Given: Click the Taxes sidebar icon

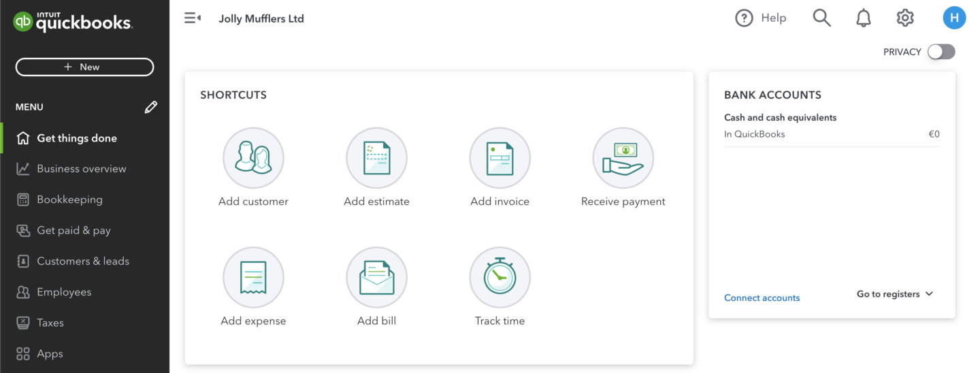Looking at the screenshot, I should (23, 323).
